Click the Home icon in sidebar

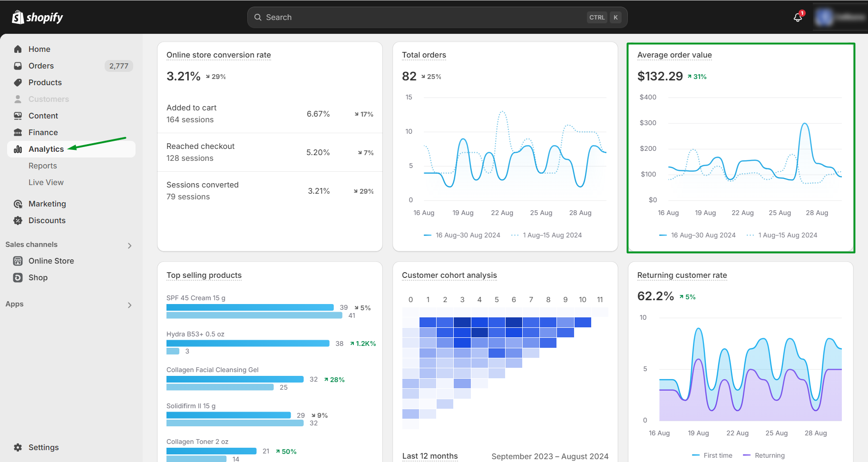(18, 49)
